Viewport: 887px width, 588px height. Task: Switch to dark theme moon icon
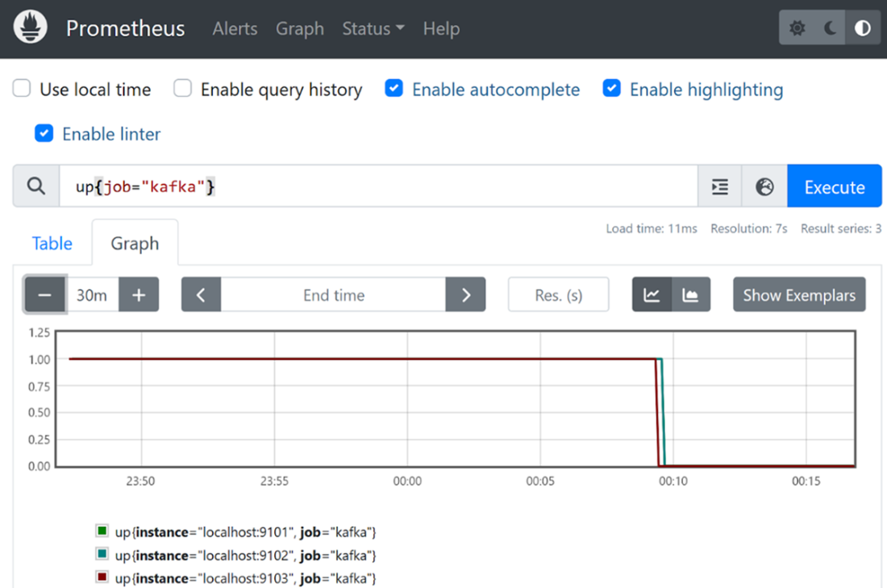tap(830, 27)
